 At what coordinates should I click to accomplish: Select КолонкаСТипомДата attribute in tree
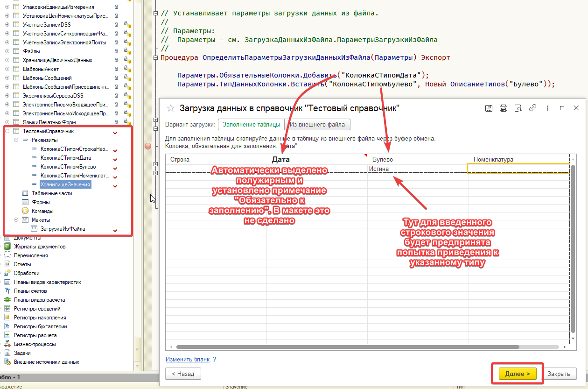click(65, 158)
